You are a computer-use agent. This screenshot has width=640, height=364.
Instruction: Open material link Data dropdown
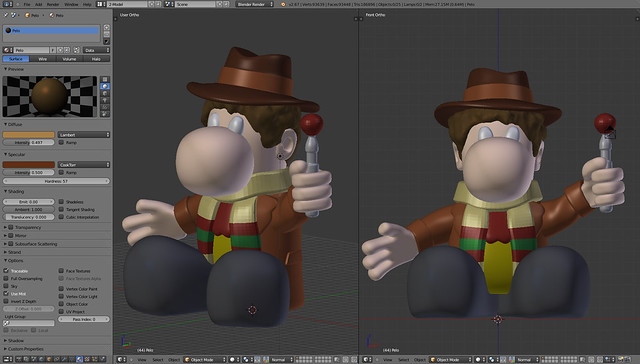pyautogui.click(x=96, y=50)
